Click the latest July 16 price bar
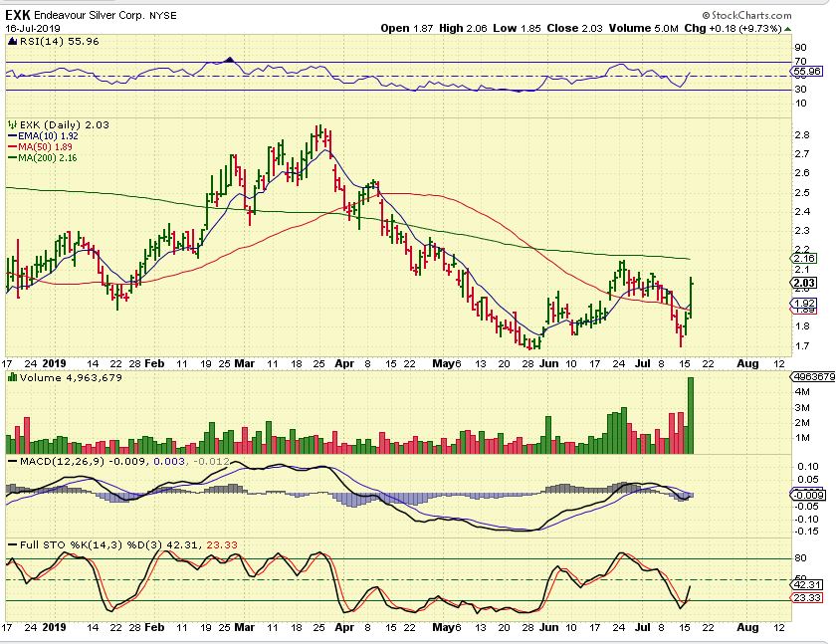Viewport: 836px width, 644px height. tap(692, 298)
